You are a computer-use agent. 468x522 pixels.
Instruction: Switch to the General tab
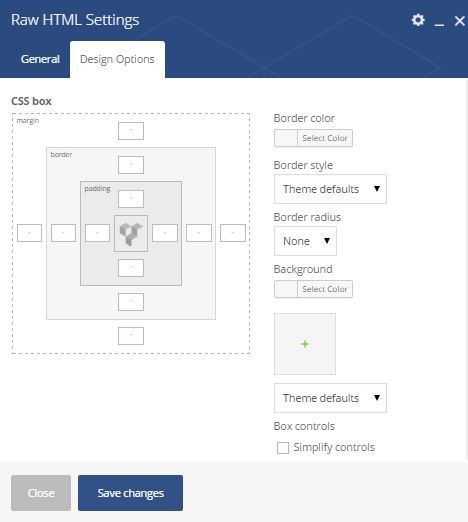pos(40,59)
